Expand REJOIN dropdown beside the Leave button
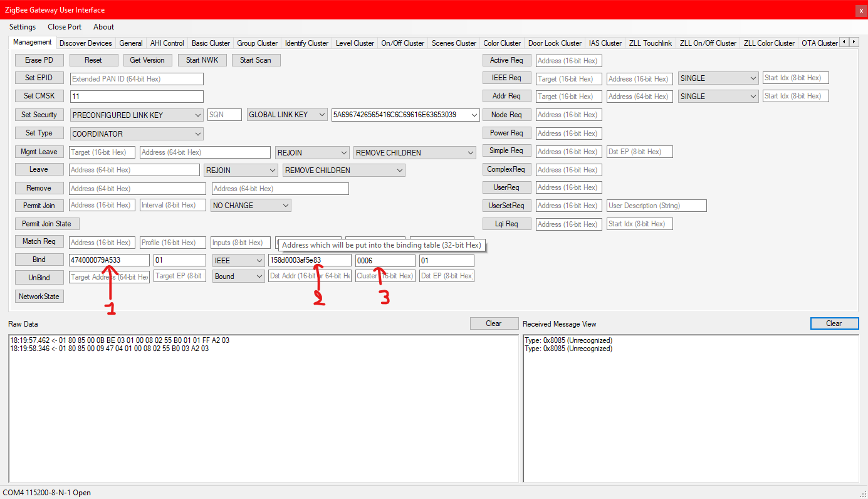Screen dimensions: 868x499 click(272, 170)
